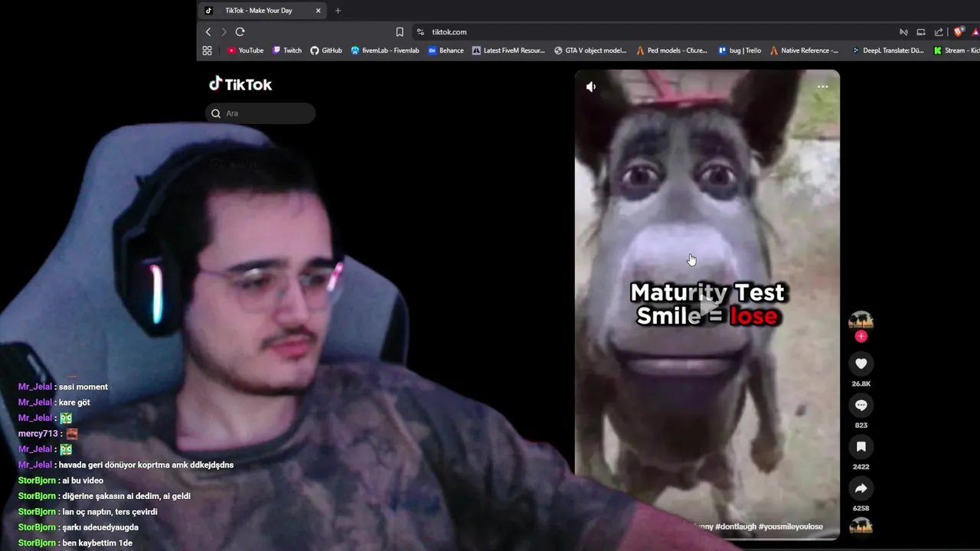
Task: Click chat message 'ai bu video'
Action: click(x=81, y=481)
